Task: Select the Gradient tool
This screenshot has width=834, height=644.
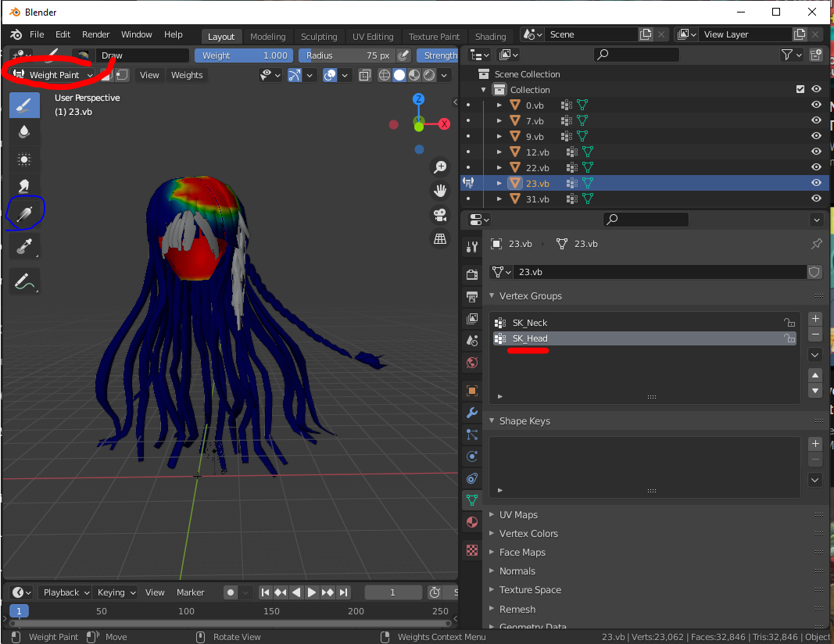Action: tap(24, 214)
